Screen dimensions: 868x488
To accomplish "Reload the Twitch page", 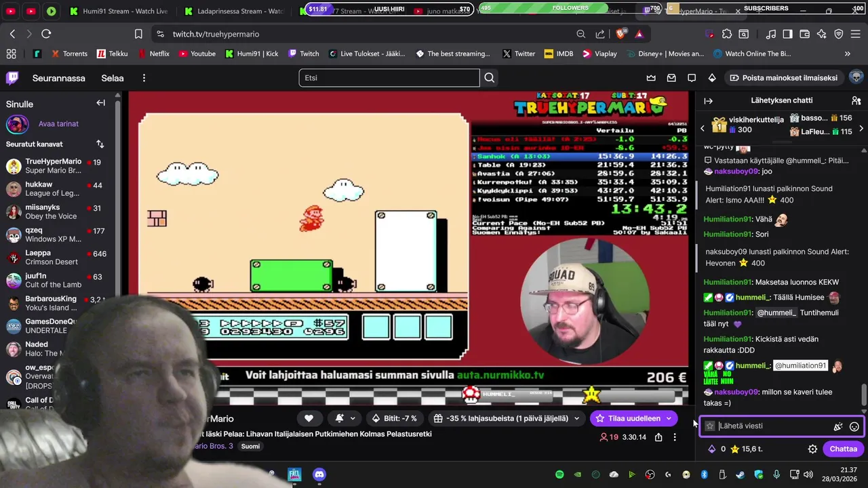I will pyautogui.click(x=46, y=34).
